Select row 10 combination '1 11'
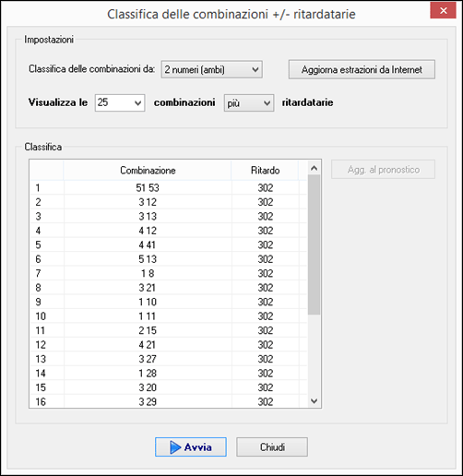This screenshot has height=476, width=463. pyautogui.click(x=148, y=316)
